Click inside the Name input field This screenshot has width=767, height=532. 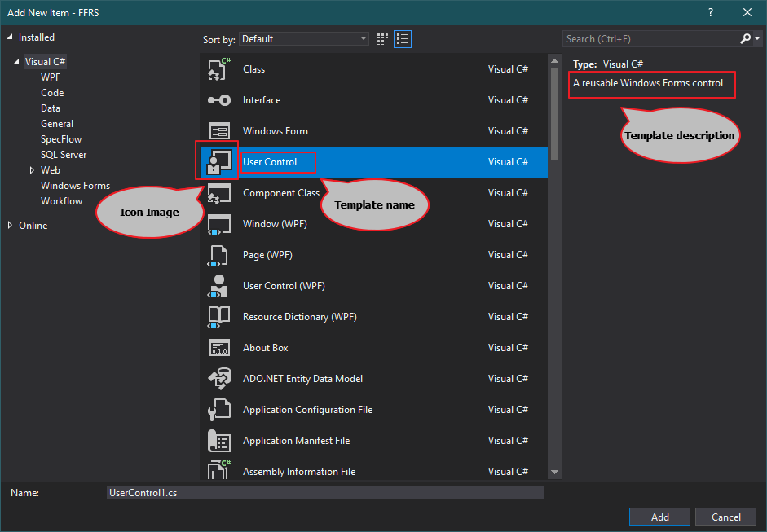(326, 492)
